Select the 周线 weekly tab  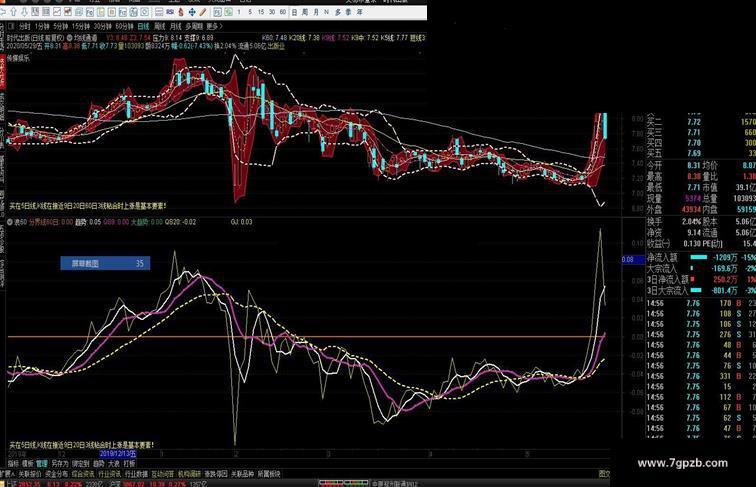coord(160,27)
